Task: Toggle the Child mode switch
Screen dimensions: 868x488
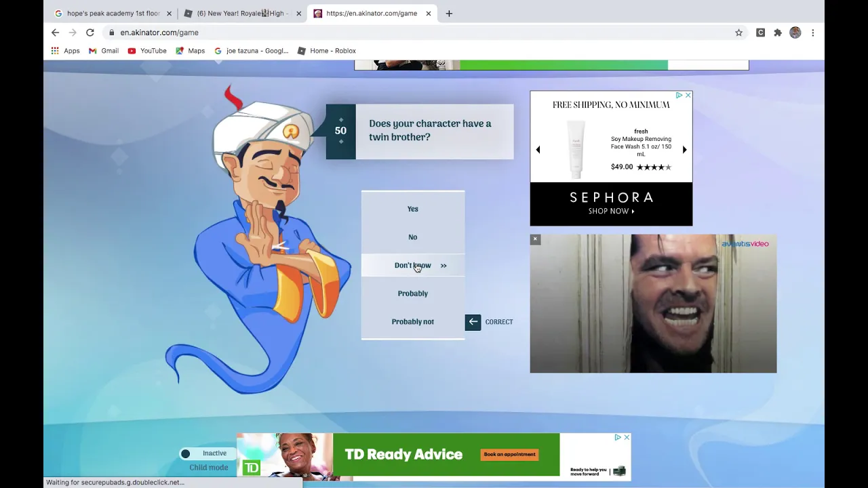Action: pyautogui.click(x=209, y=453)
